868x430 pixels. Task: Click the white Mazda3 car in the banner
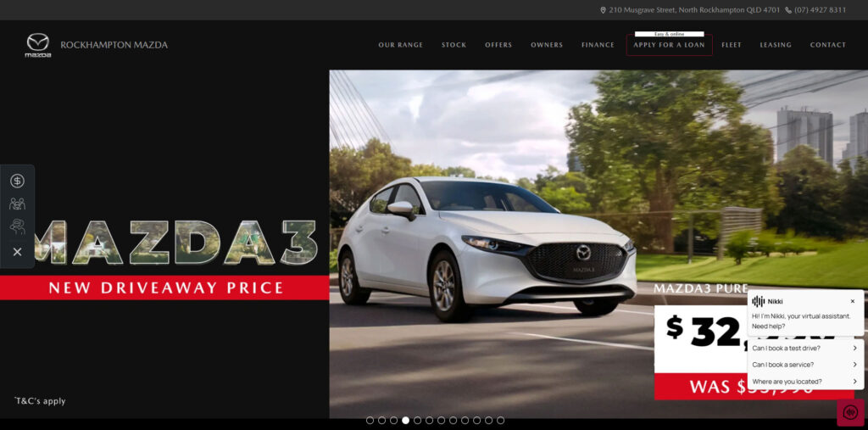[x=487, y=249]
